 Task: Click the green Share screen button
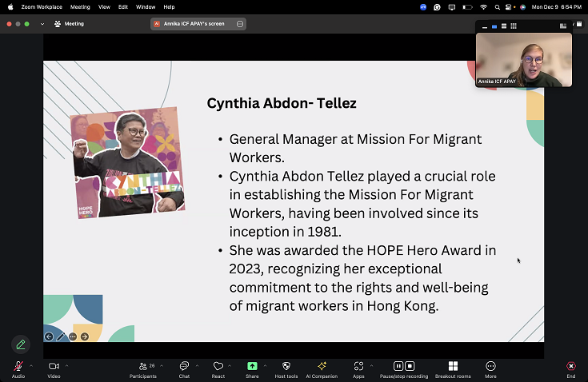pos(252,369)
